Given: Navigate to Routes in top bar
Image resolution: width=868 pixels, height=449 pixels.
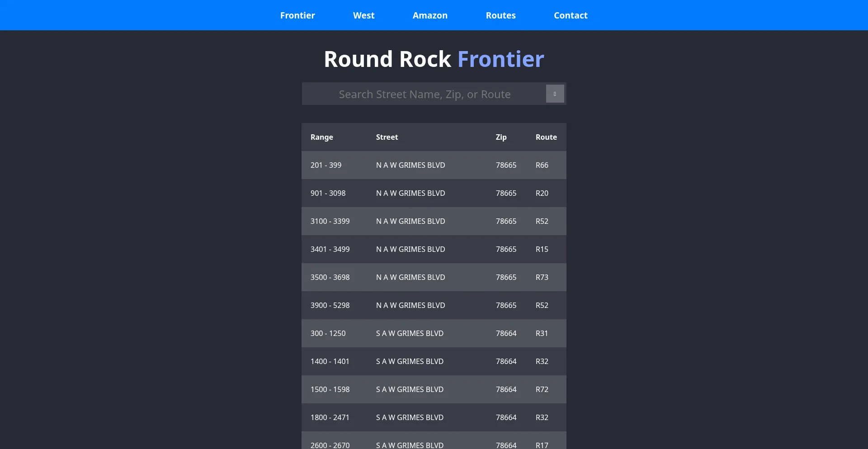Looking at the screenshot, I should tap(500, 15).
